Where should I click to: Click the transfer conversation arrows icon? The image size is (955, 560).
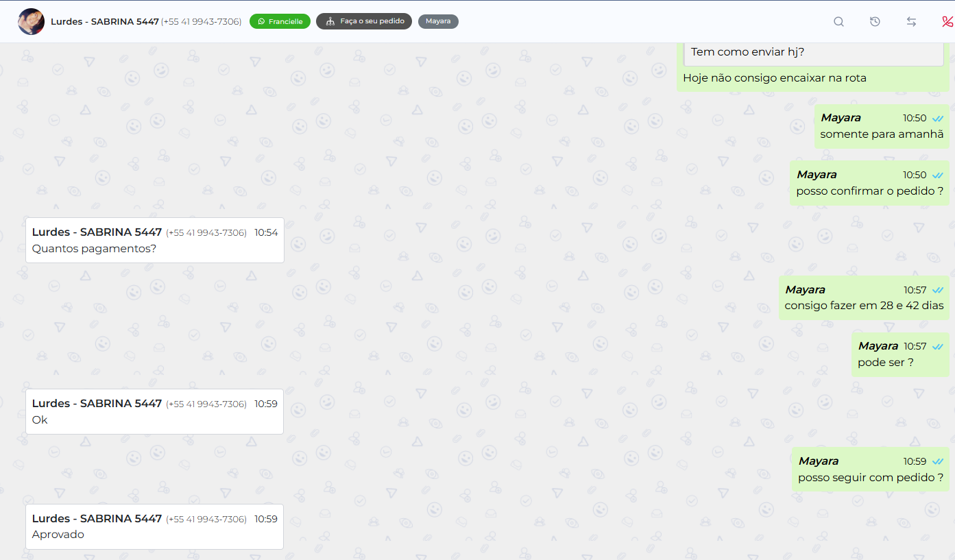(911, 22)
